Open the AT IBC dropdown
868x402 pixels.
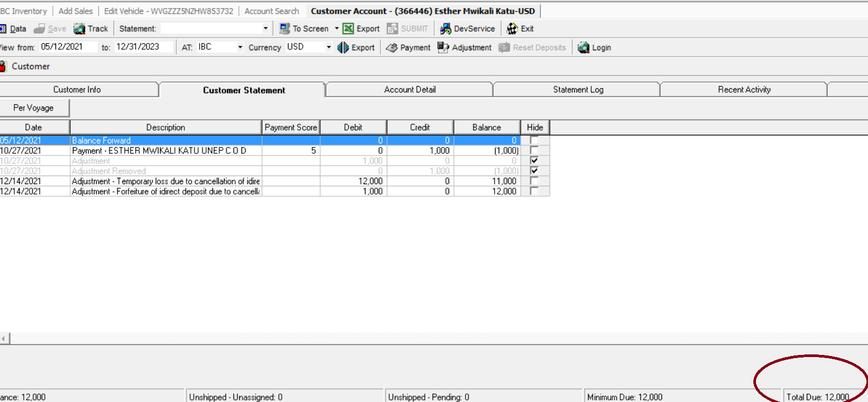click(240, 47)
